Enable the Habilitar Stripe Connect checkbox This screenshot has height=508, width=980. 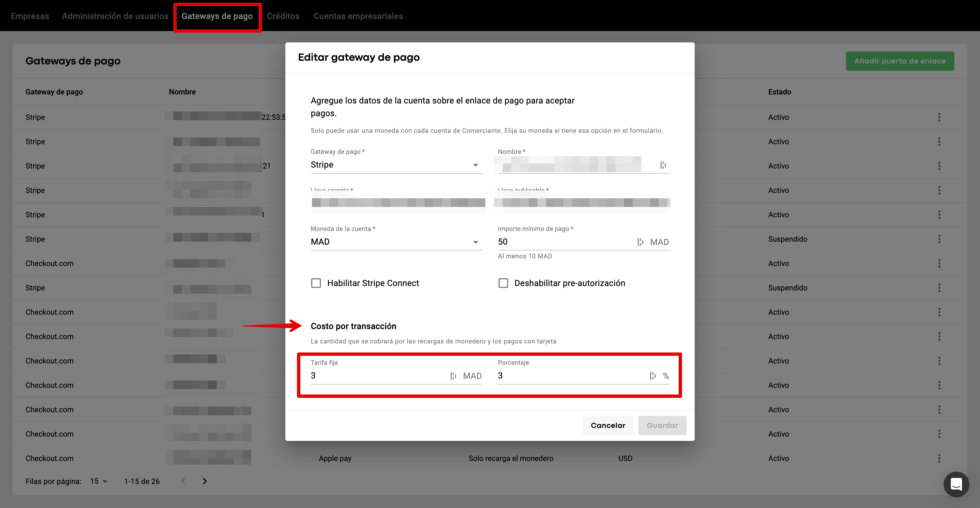click(x=316, y=283)
